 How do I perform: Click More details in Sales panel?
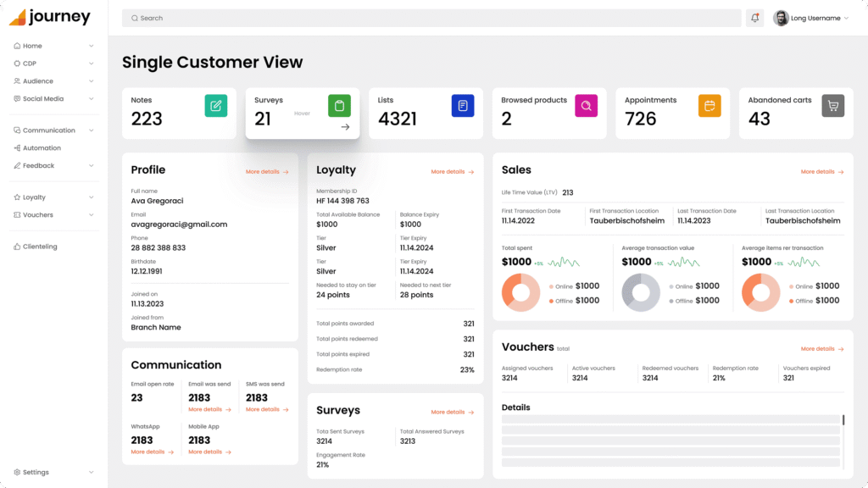pos(821,172)
